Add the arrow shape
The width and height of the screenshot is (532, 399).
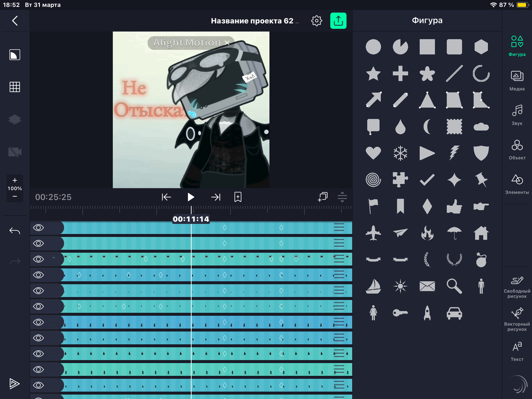click(x=373, y=100)
